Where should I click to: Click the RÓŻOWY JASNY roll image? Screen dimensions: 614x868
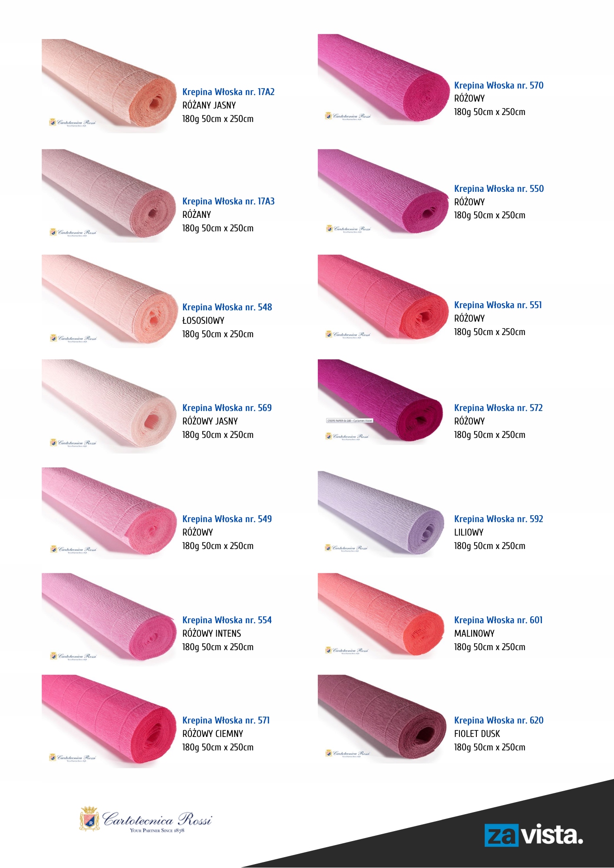pyautogui.click(x=109, y=406)
